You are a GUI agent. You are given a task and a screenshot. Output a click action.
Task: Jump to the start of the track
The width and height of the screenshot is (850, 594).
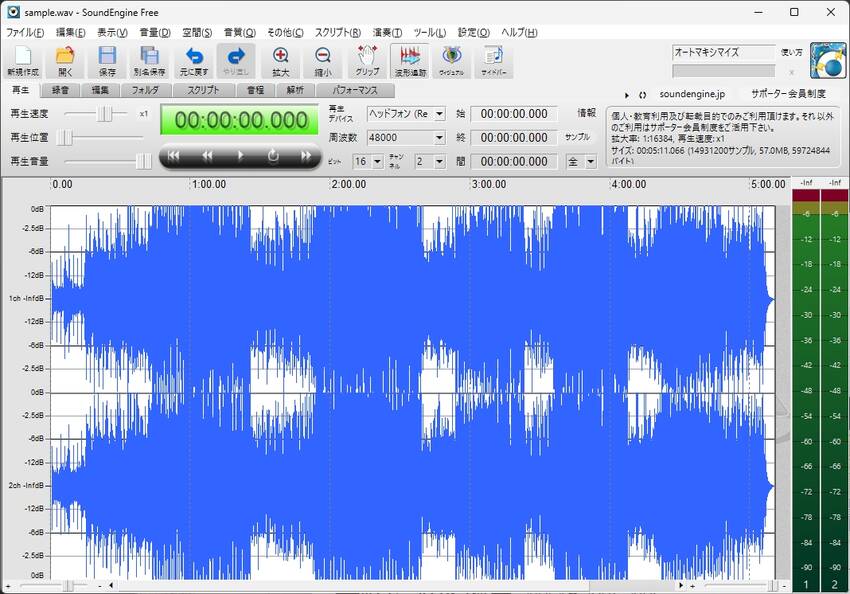[x=173, y=156]
